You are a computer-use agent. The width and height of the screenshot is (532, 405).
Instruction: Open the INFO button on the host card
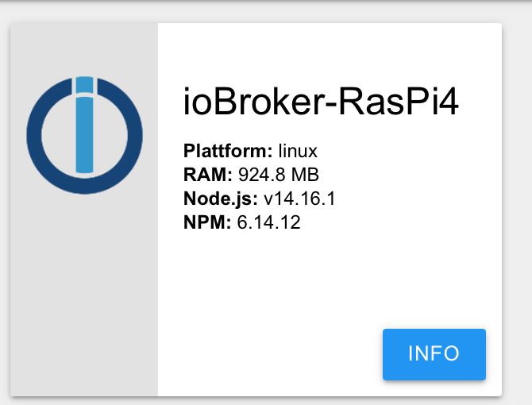(434, 354)
